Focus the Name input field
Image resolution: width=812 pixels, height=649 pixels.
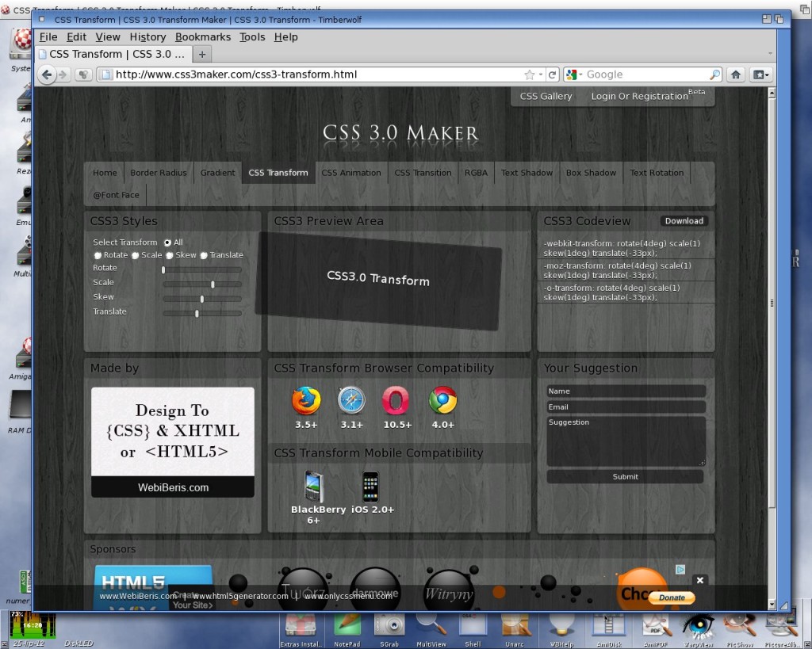click(626, 391)
